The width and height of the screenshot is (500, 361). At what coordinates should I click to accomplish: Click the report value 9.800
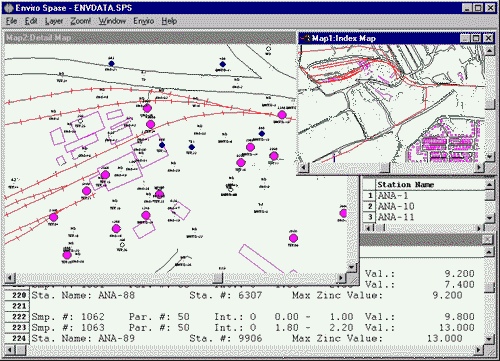459,317
